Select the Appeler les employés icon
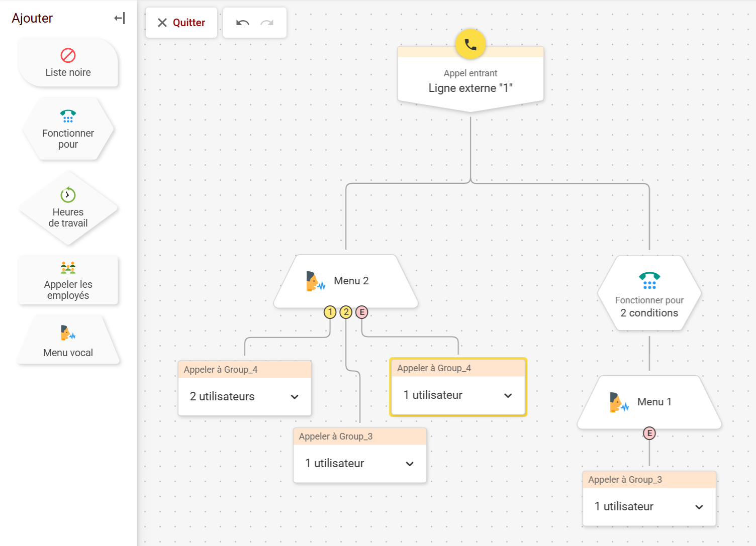The height and width of the screenshot is (546, 756). pyautogui.click(x=68, y=268)
